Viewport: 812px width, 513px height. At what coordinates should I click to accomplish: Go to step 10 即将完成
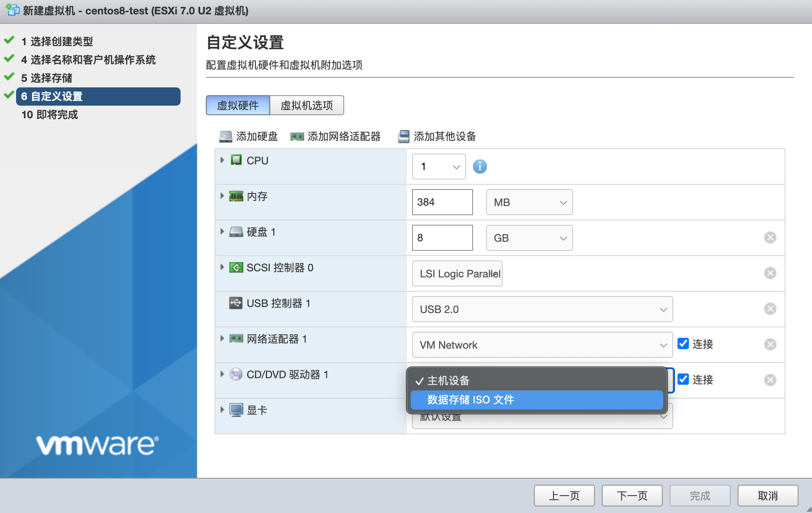pyautogui.click(x=50, y=114)
